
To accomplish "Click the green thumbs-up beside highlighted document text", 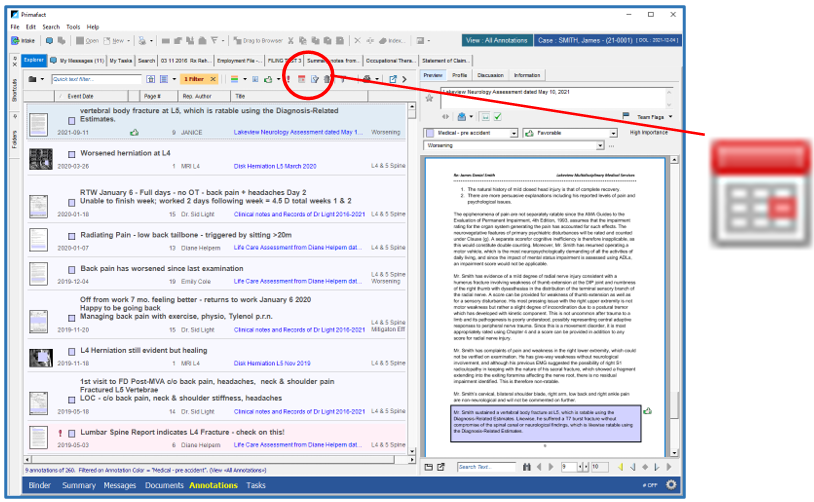I will (647, 411).
